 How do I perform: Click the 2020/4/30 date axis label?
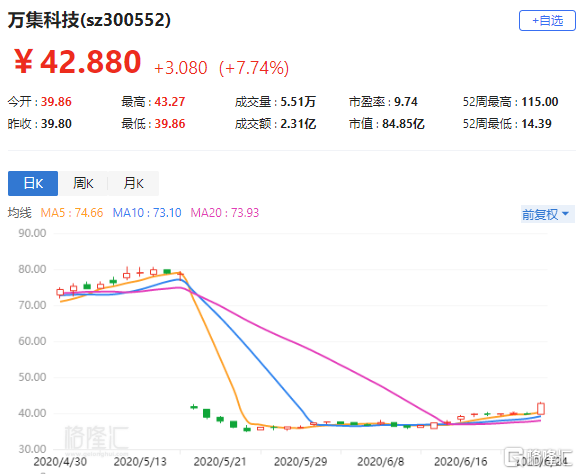(60, 461)
